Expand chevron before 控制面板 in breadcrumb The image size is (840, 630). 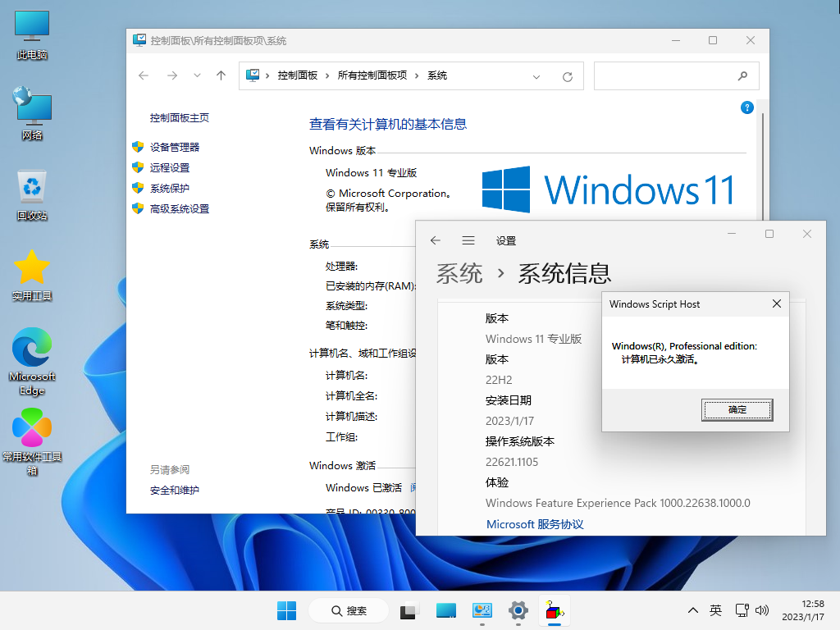tap(267, 75)
